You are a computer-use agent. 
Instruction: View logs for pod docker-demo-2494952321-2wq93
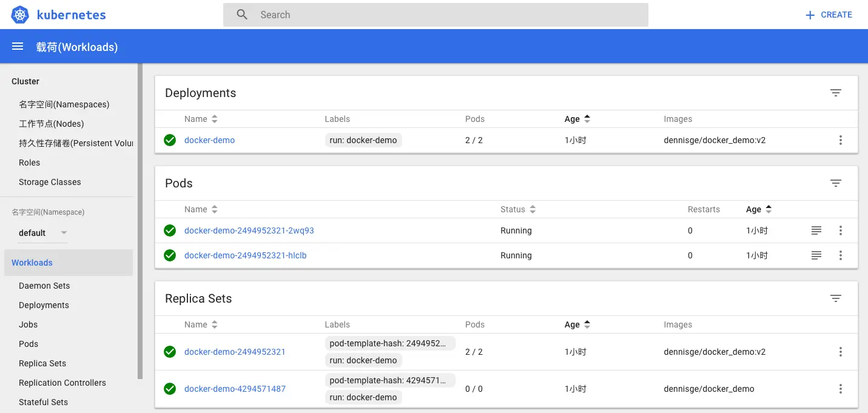816,230
